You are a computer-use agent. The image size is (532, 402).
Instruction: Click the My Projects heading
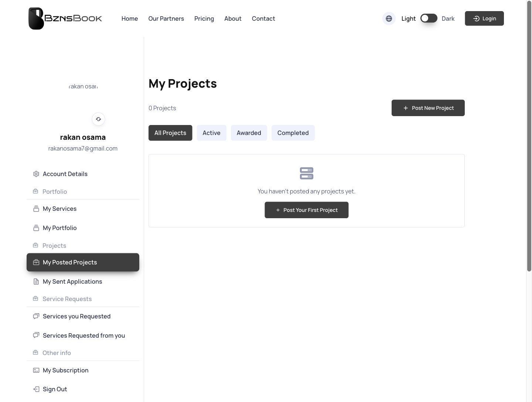[x=183, y=84]
